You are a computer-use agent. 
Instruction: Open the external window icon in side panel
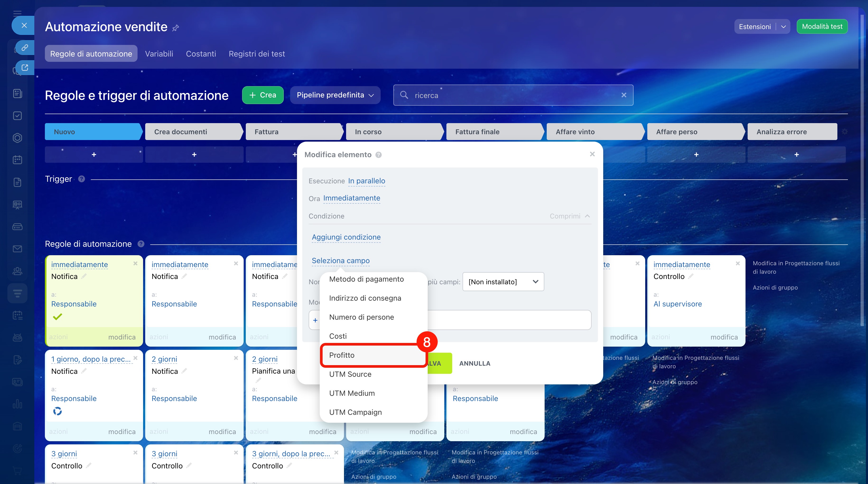point(25,67)
